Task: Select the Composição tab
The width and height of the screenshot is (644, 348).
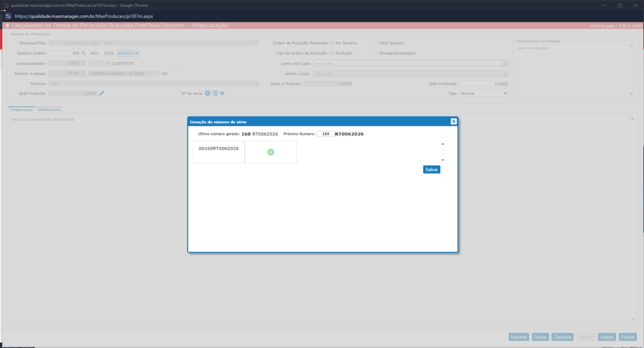Action: [21, 109]
